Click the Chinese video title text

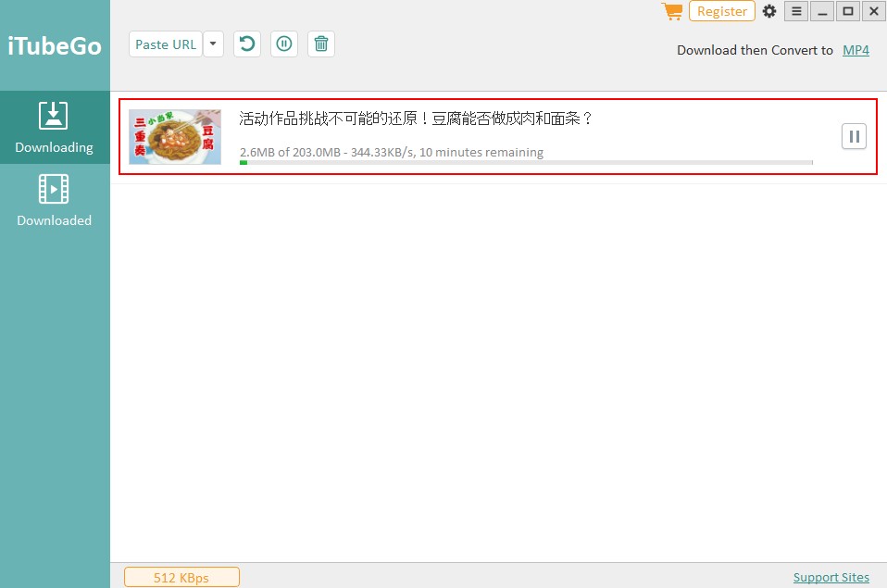coord(416,119)
